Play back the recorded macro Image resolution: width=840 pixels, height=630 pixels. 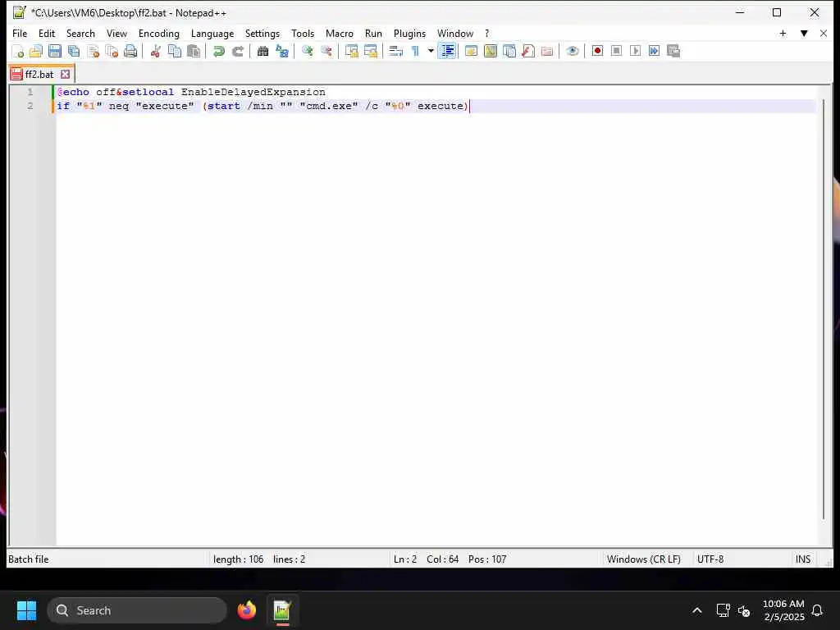(636, 51)
